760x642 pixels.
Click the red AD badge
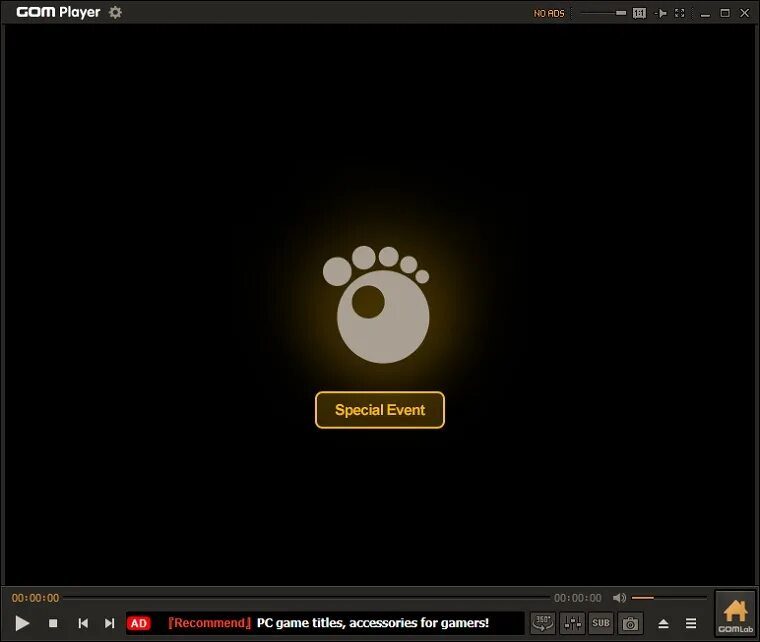[x=139, y=623]
